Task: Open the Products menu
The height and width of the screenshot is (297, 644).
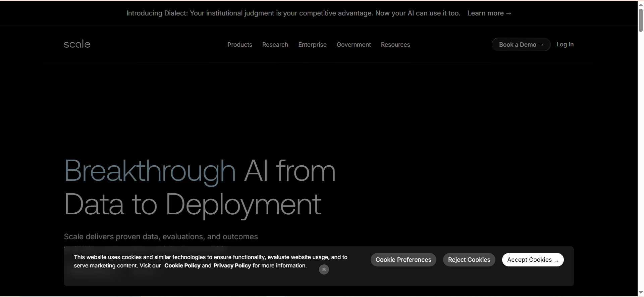Action: (x=240, y=45)
